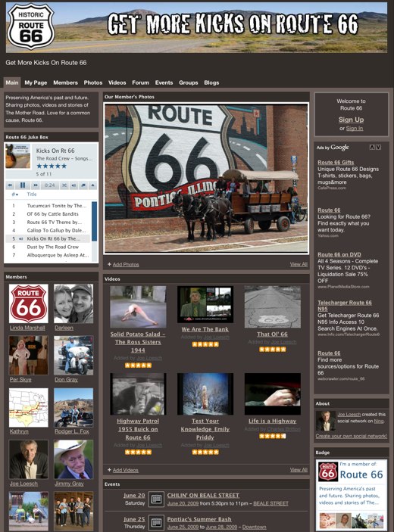Skip to previous track in Juke Box

(x=10, y=185)
